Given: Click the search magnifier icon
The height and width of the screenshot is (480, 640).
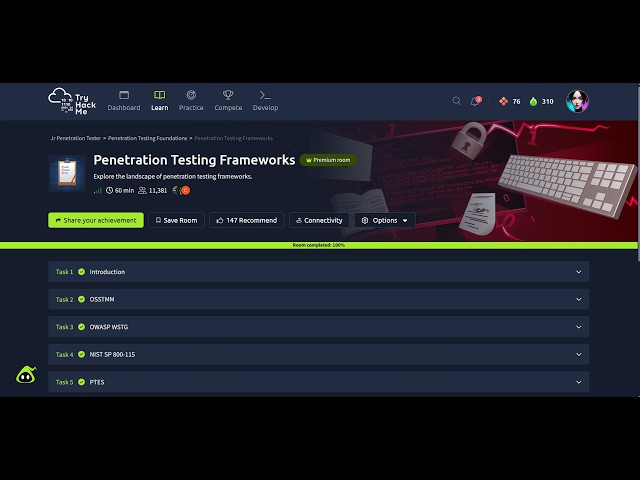Looking at the screenshot, I should point(457,101).
